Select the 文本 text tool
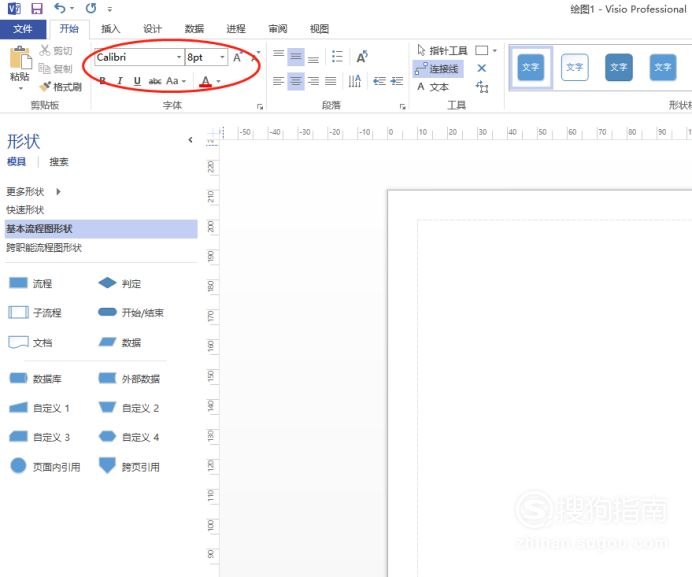The image size is (692, 577). coord(433,87)
